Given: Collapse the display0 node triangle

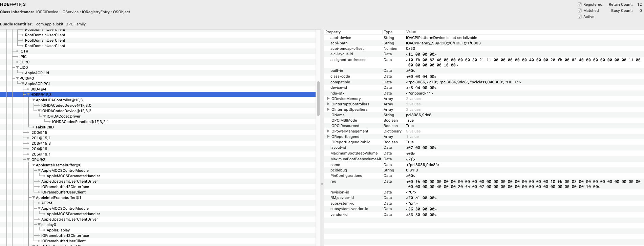Looking at the screenshot, I should [x=39, y=225].
